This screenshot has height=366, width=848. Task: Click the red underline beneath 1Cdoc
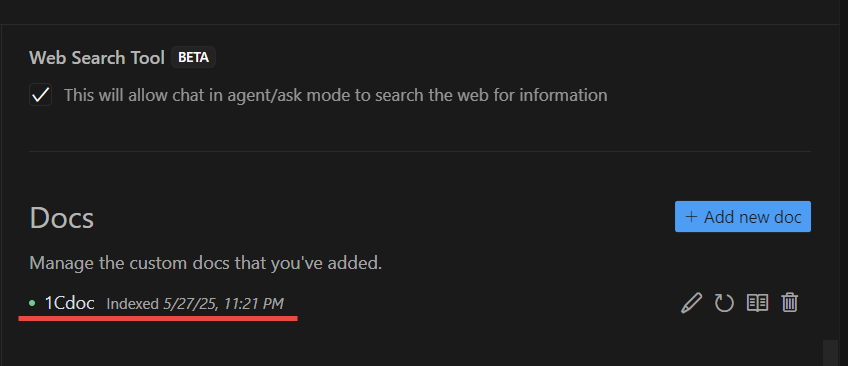158,318
